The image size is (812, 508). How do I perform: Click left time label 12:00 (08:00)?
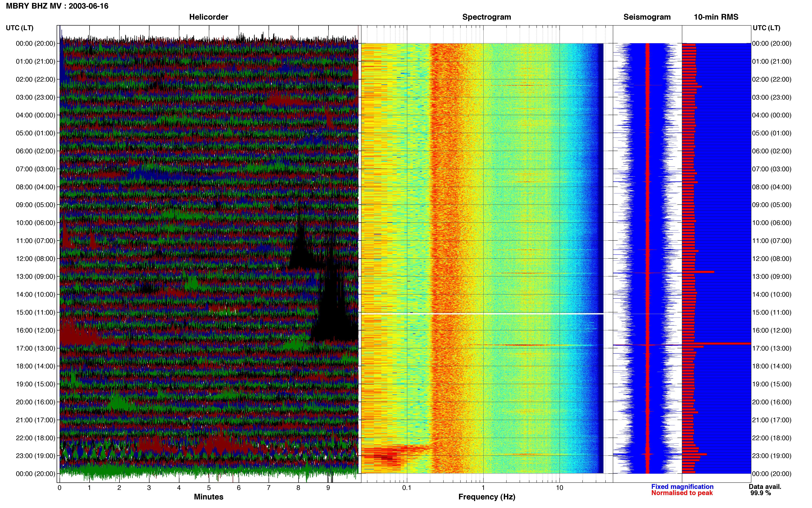coord(36,259)
